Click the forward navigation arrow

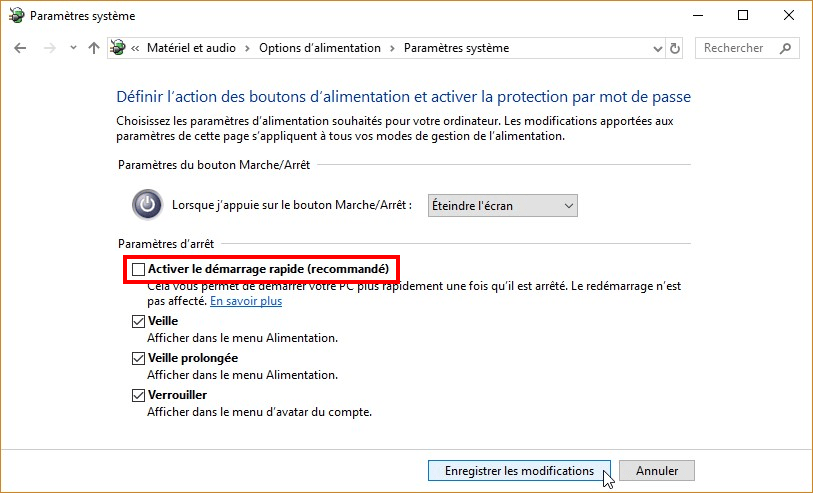(48, 48)
